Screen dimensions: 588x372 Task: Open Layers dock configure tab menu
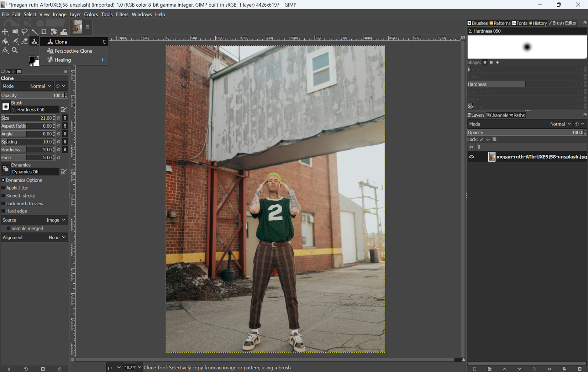pos(585,115)
